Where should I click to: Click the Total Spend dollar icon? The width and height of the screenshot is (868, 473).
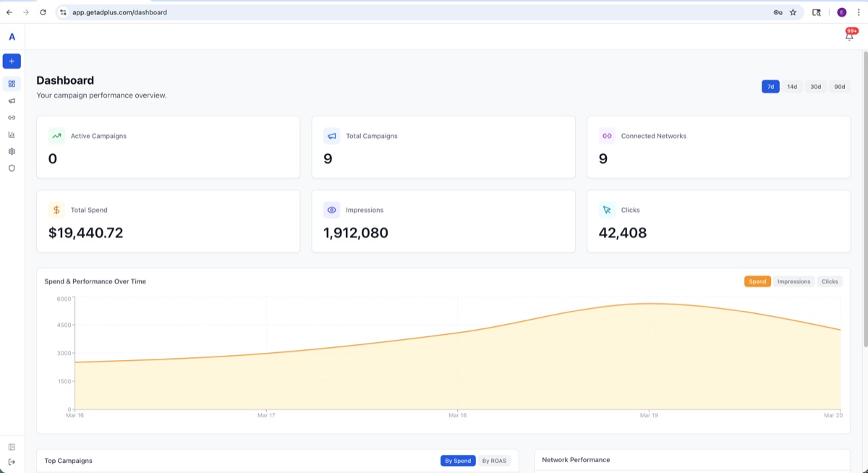56,210
